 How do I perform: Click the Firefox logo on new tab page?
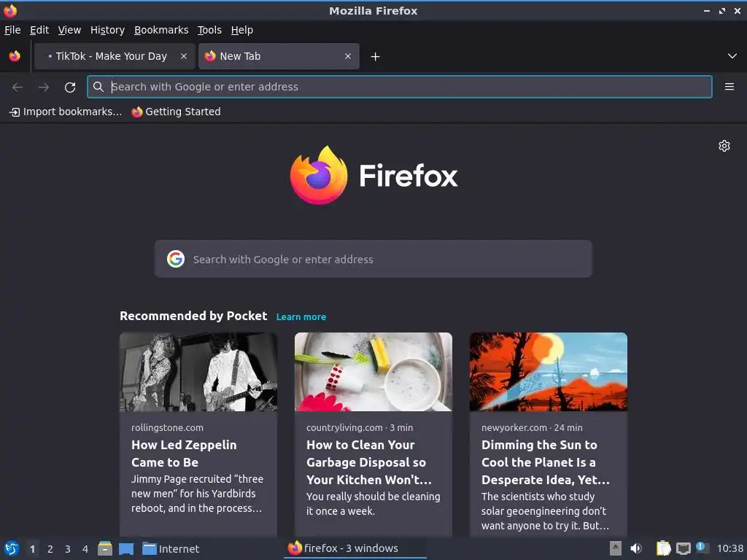click(x=374, y=175)
